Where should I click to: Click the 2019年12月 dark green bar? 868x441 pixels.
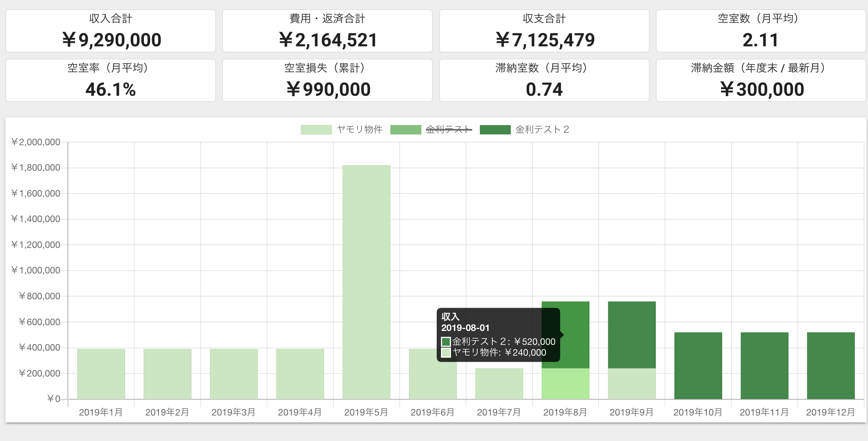831,366
